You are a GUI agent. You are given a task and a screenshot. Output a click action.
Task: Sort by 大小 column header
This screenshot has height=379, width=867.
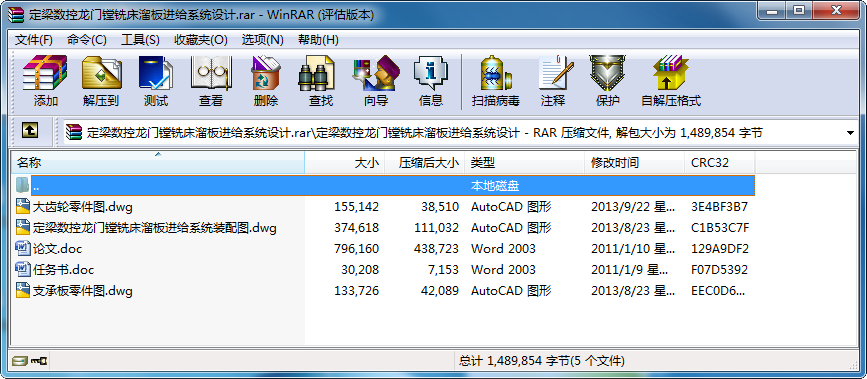(x=344, y=162)
